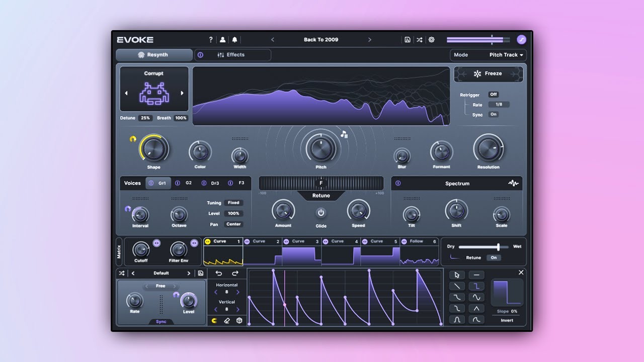The height and width of the screenshot is (362, 644).
Task: Go to the preset before Back To 2009
Action: (273, 40)
